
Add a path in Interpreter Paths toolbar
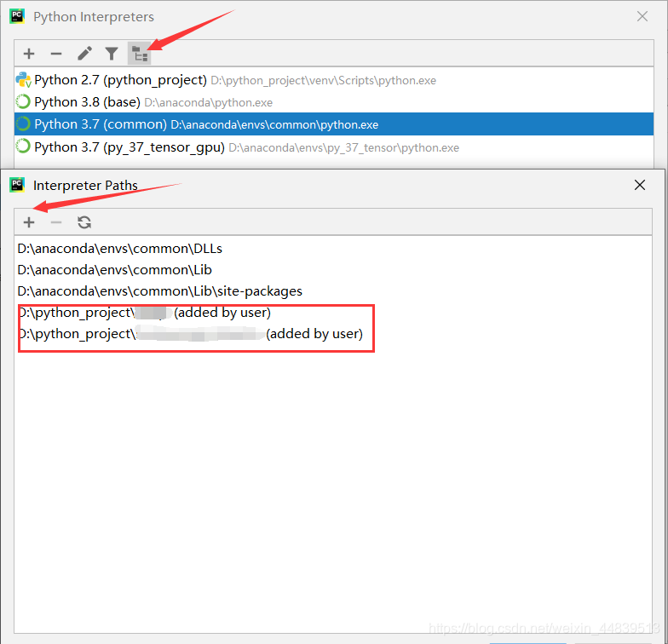pyautogui.click(x=29, y=222)
